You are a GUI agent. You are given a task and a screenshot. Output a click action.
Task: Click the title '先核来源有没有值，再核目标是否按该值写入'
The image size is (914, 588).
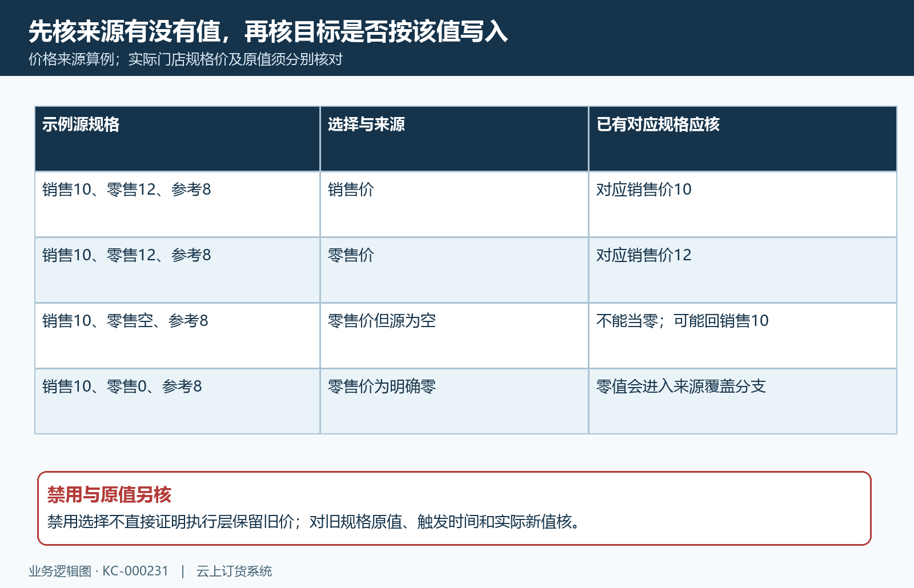(x=268, y=31)
